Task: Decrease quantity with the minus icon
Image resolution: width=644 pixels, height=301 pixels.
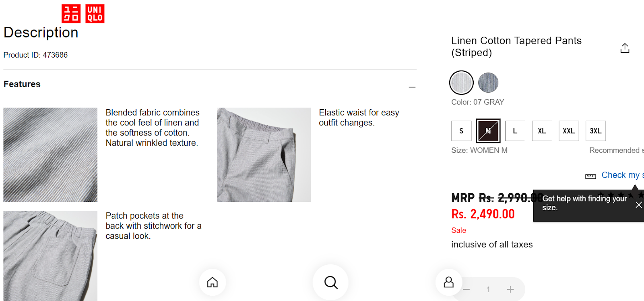Action: (x=466, y=289)
